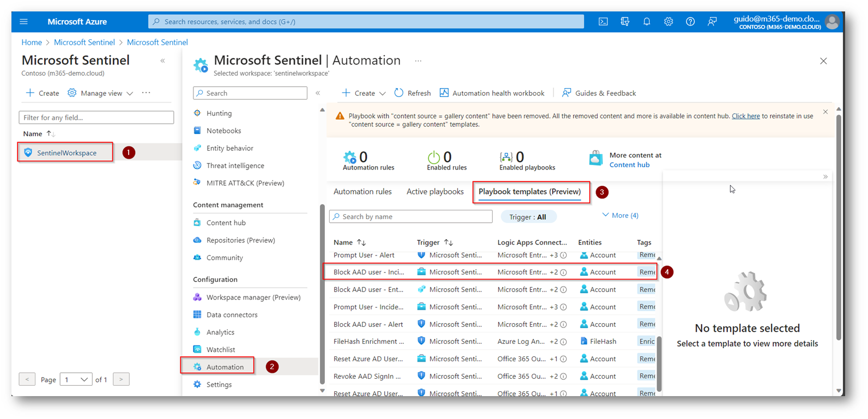Dismiss the gallery content warning banner
The height and width of the screenshot is (419, 868).
tap(825, 112)
